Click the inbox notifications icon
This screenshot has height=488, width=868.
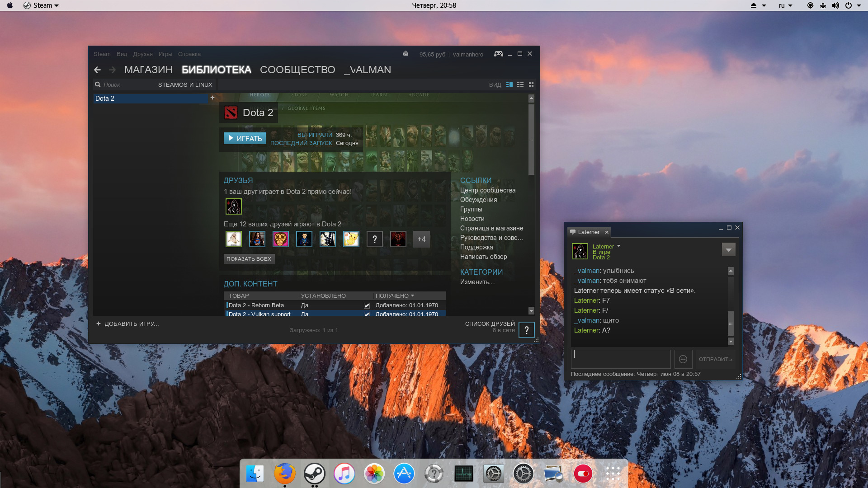406,54
